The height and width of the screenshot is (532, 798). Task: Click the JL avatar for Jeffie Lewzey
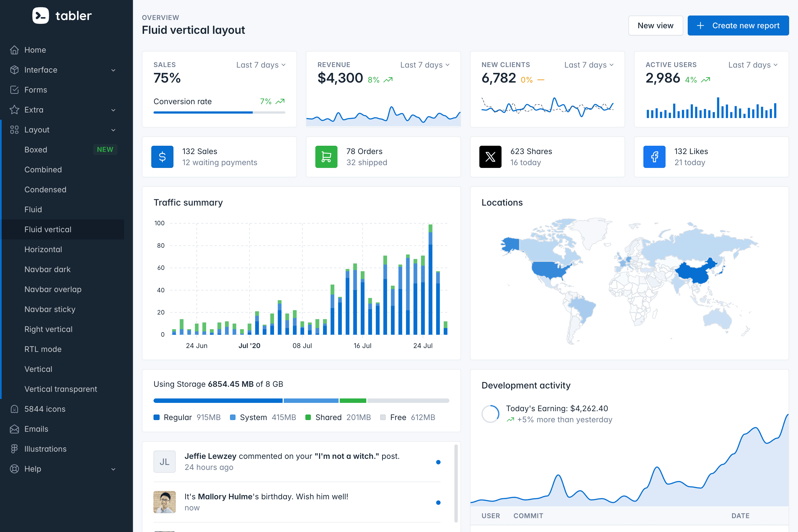(x=165, y=461)
